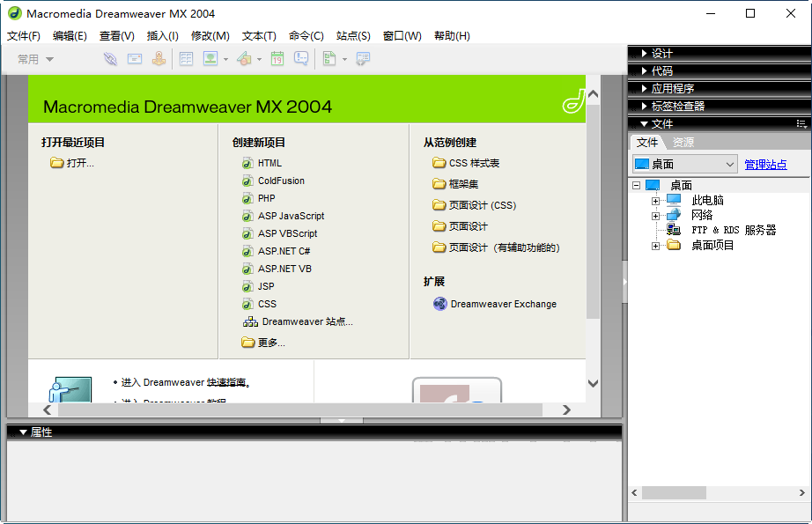Expand the 网络 tree node

(655, 216)
